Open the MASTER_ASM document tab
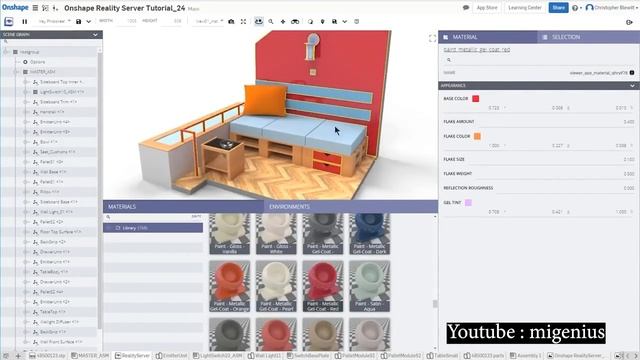 (x=90, y=356)
